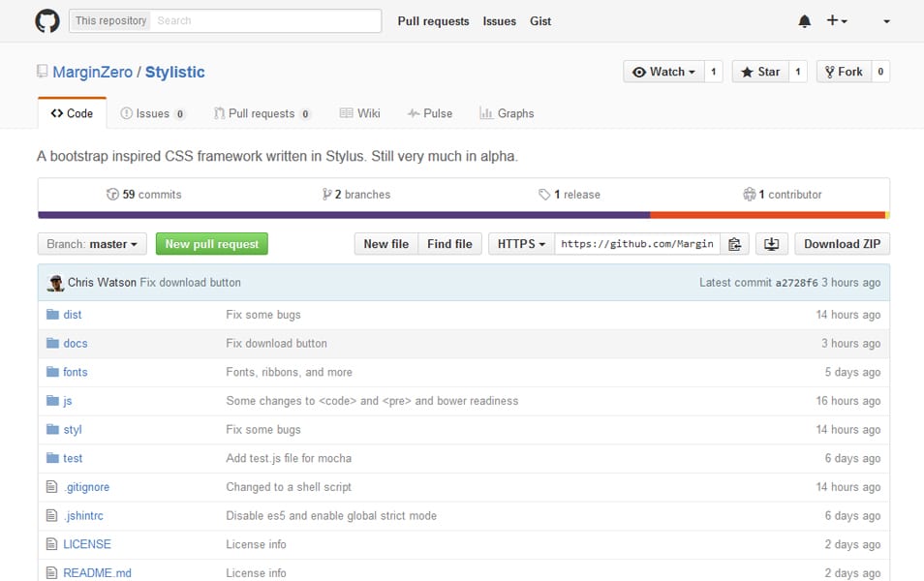Click the docs folder icon
Image resolution: width=924 pixels, height=581 pixels.
52,343
